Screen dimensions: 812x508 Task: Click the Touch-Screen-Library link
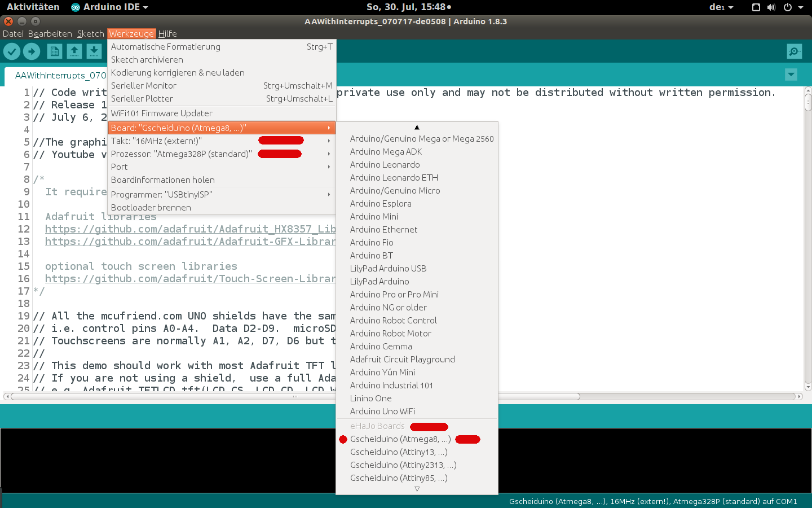coord(190,279)
